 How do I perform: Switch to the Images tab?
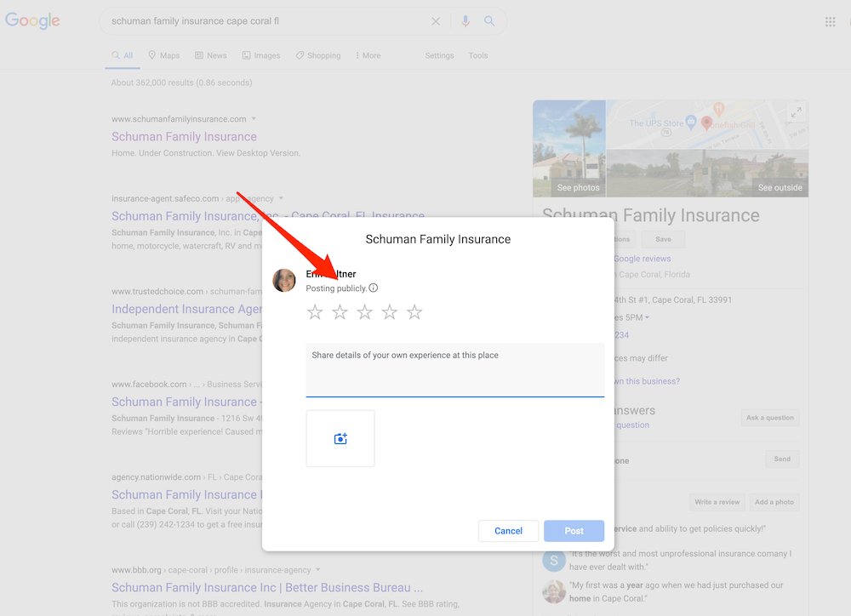[261, 55]
